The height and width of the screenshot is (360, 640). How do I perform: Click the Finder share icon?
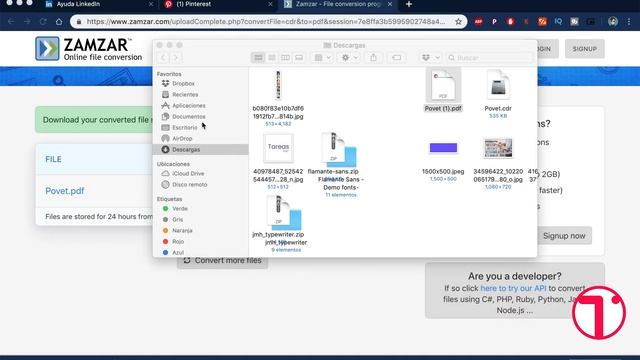373,58
